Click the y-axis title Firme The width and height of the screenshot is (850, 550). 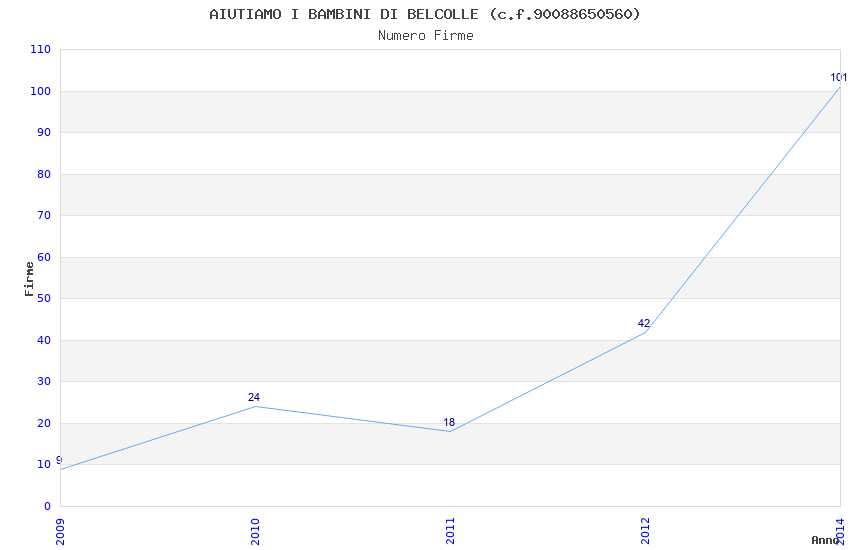pyautogui.click(x=29, y=279)
